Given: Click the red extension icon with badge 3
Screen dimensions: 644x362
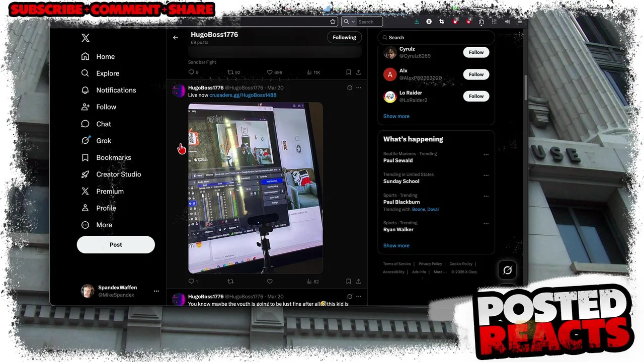Looking at the screenshot, I should tap(455, 22).
